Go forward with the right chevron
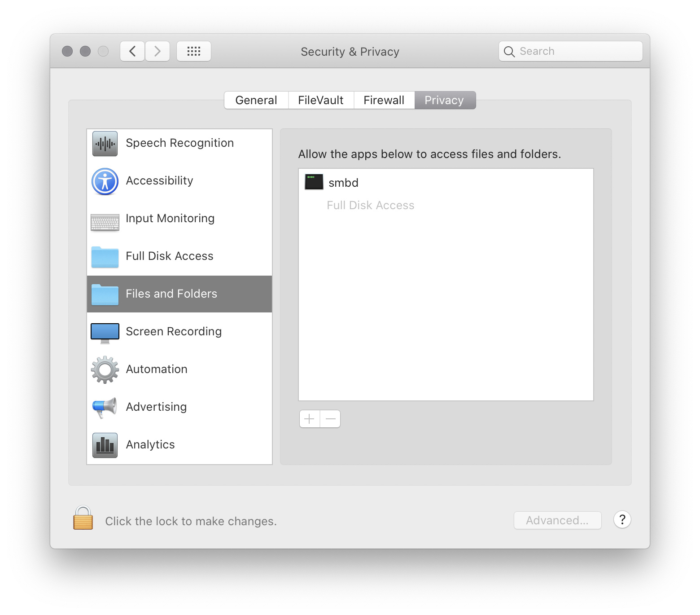This screenshot has width=700, height=615. pos(157,51)
